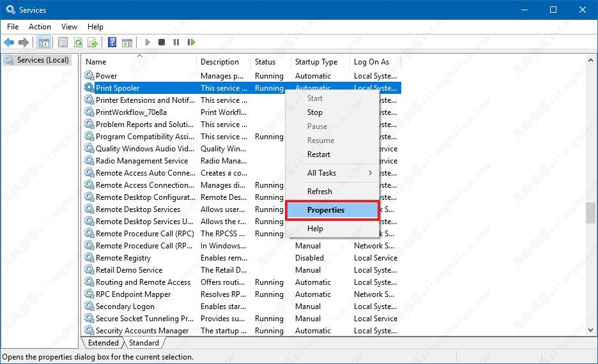Switch to the Extended tab
598x364 pixels.
[103, 343]
